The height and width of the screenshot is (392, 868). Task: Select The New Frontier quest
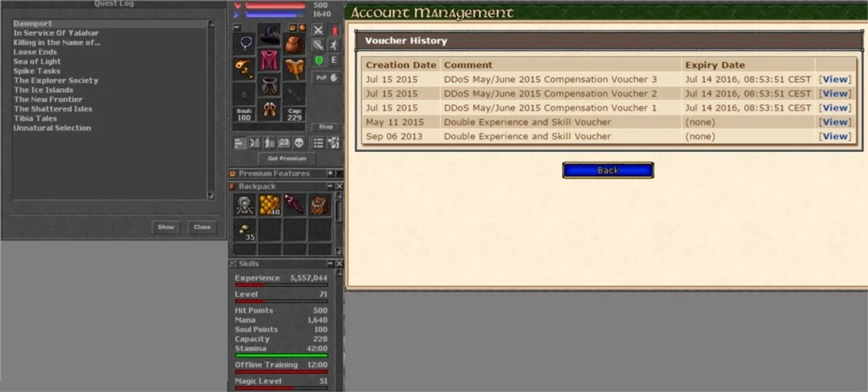point(48,100)
